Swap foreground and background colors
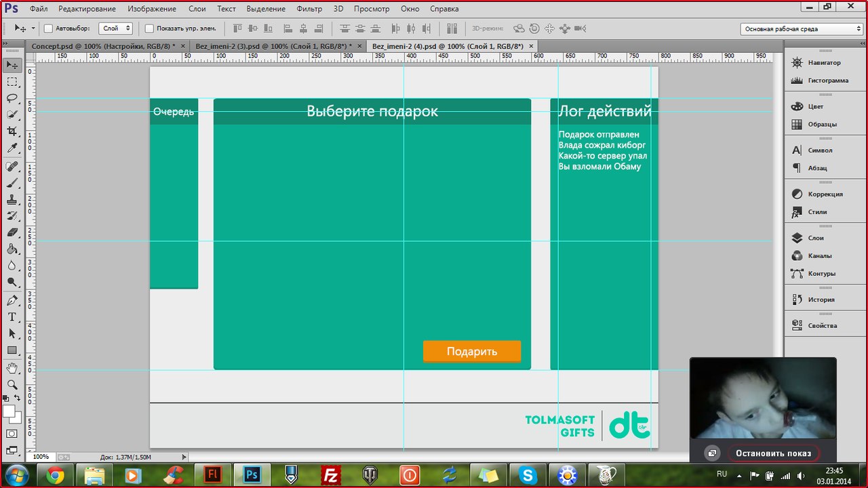This screenshot has height=488, width=868. pyautogui.click(x=18, y=398)
